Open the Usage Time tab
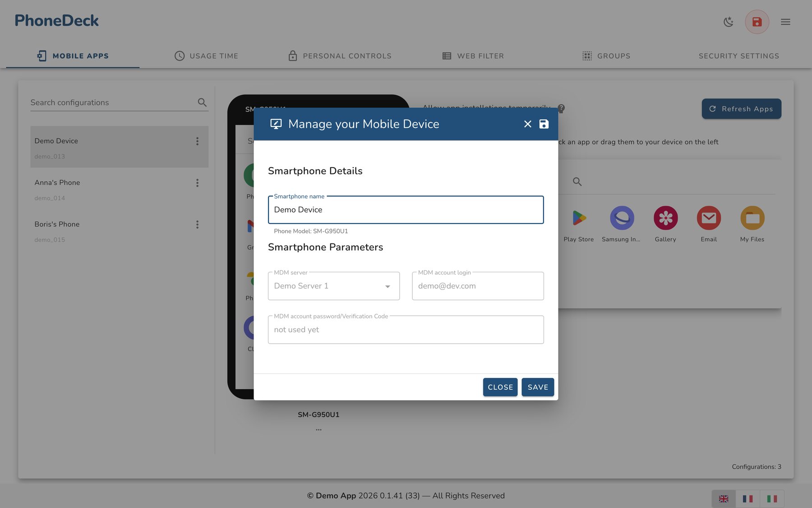 point(206,56)
